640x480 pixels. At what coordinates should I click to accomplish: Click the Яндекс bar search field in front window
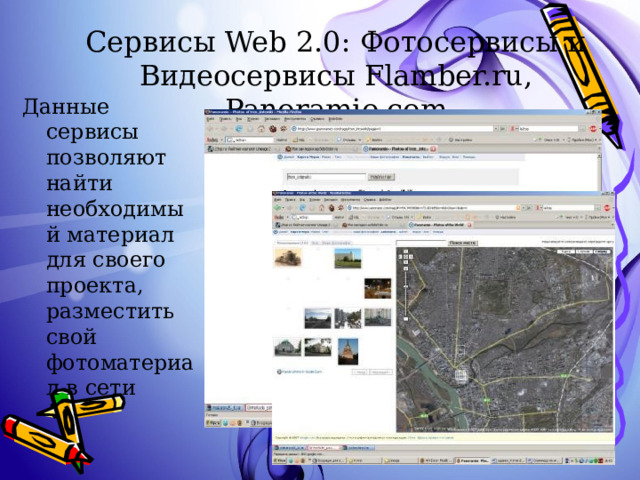pyautogui.click(x=313, y=217)
